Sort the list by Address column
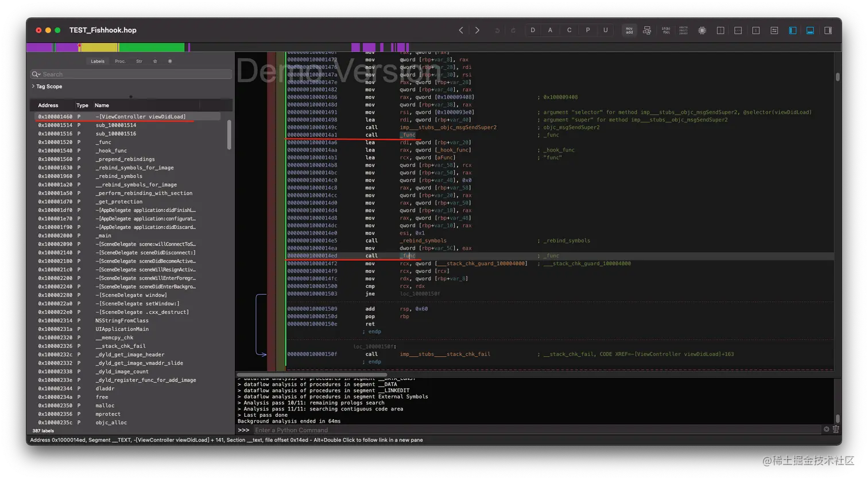Screen dimensions: 868x480 pos(48,105)
